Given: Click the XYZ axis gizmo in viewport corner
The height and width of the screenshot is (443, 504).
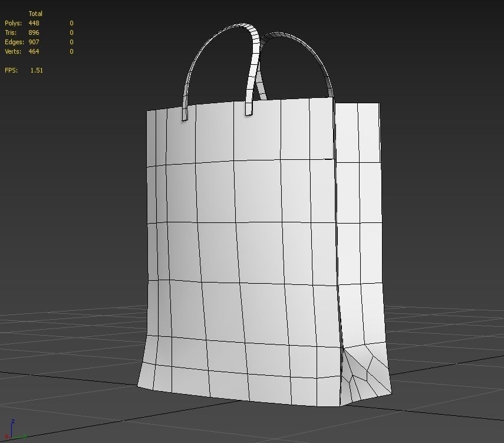Looking at the screenshot, I should (x=15, y=429).
